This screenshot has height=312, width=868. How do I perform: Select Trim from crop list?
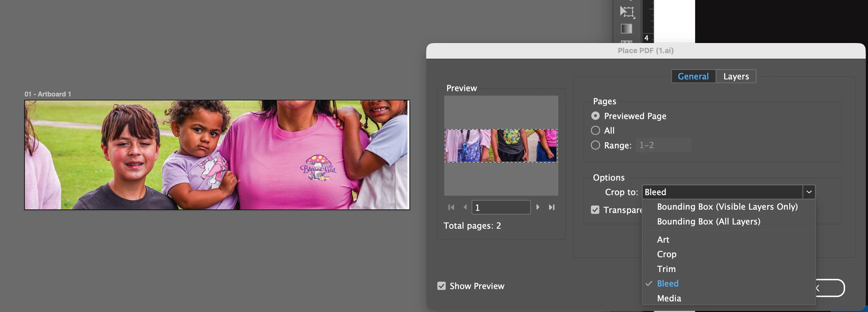(x=666, y=269)
